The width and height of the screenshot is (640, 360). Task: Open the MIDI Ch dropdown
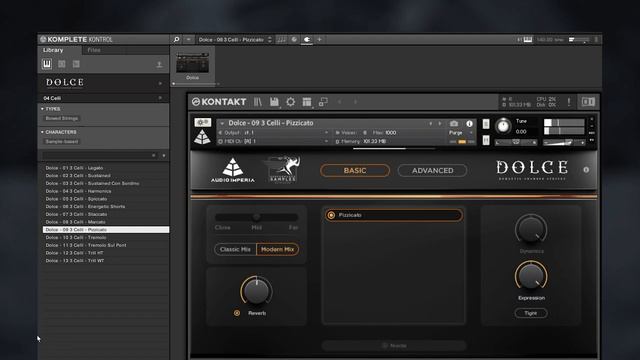tap(326, 141)
